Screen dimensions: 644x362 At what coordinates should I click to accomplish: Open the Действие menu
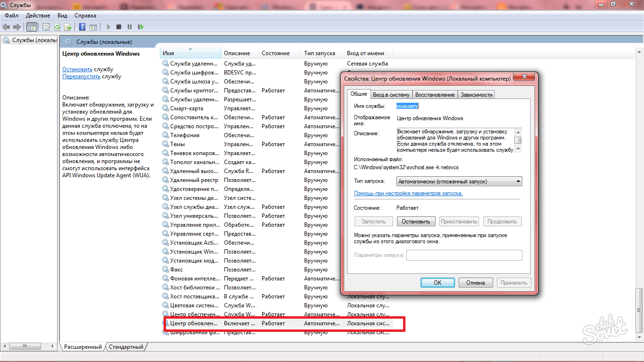(x=37, y=16)
